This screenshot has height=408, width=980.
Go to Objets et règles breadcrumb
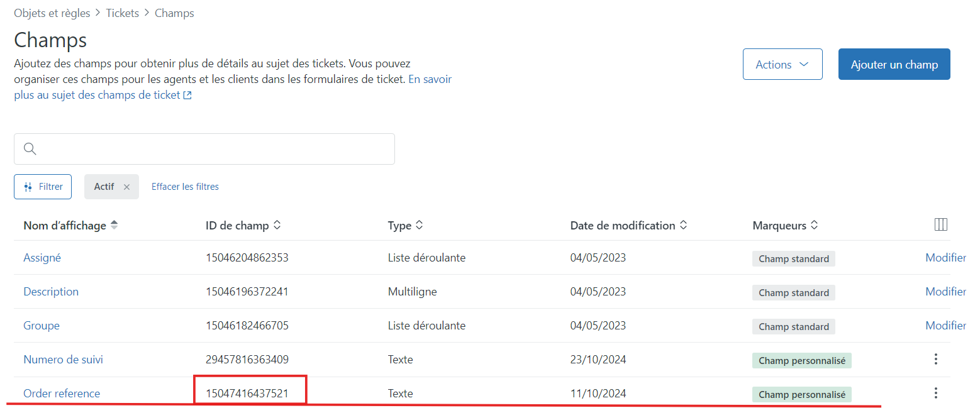coord(52,13)
